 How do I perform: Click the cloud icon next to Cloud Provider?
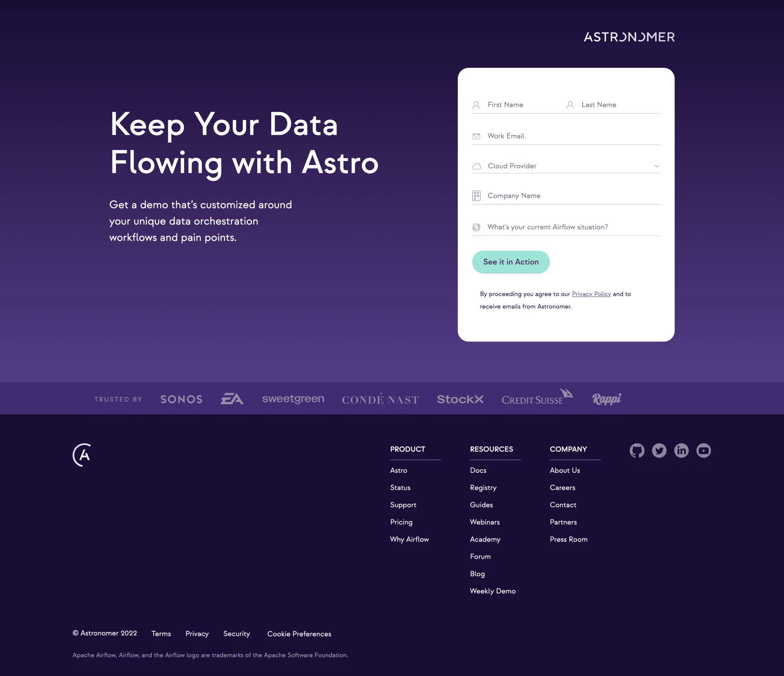coord(477,166)
